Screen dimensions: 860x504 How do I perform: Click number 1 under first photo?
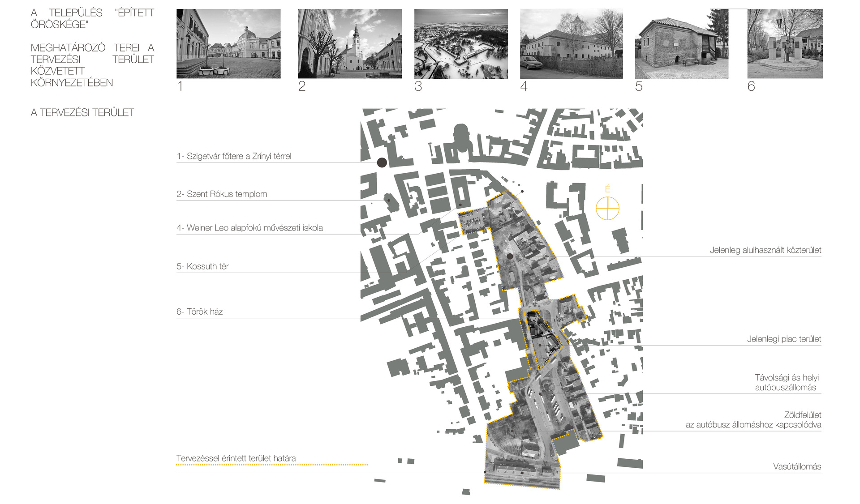[x=180, y=86]
